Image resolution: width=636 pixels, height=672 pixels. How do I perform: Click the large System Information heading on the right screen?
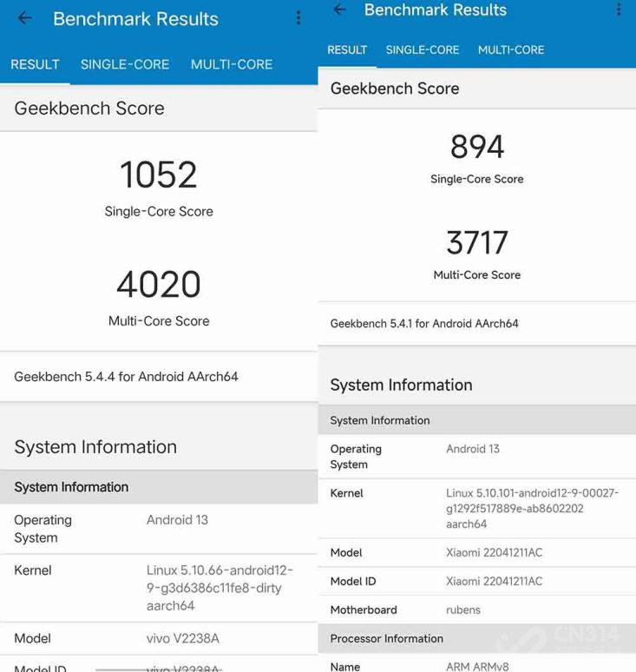coord(402,385)
